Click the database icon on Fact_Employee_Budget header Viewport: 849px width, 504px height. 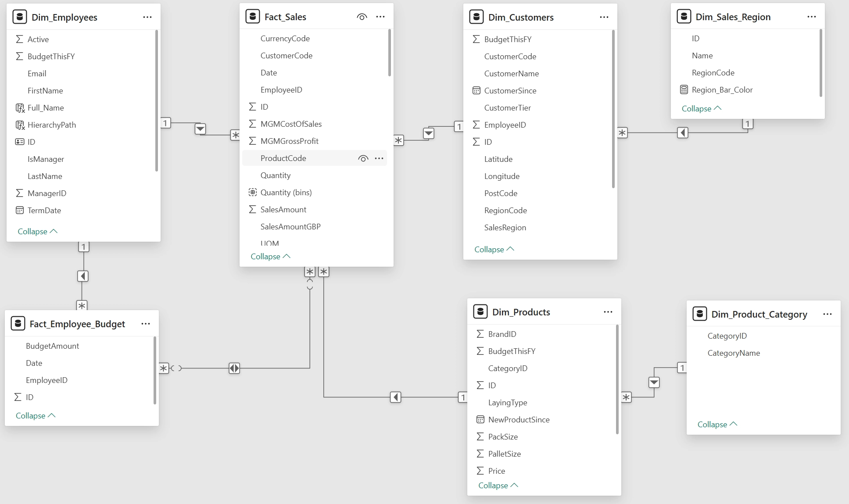(18, 324)
